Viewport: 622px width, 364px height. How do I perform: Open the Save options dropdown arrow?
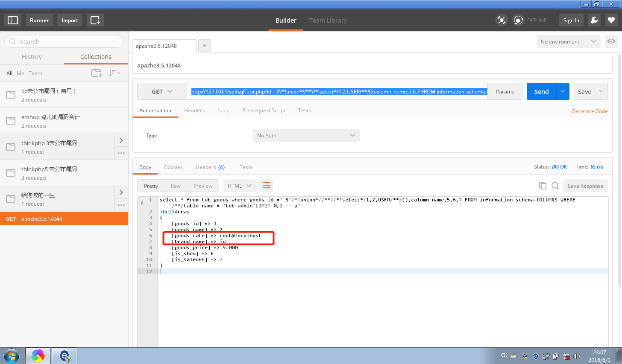click(x=601, y=91)
